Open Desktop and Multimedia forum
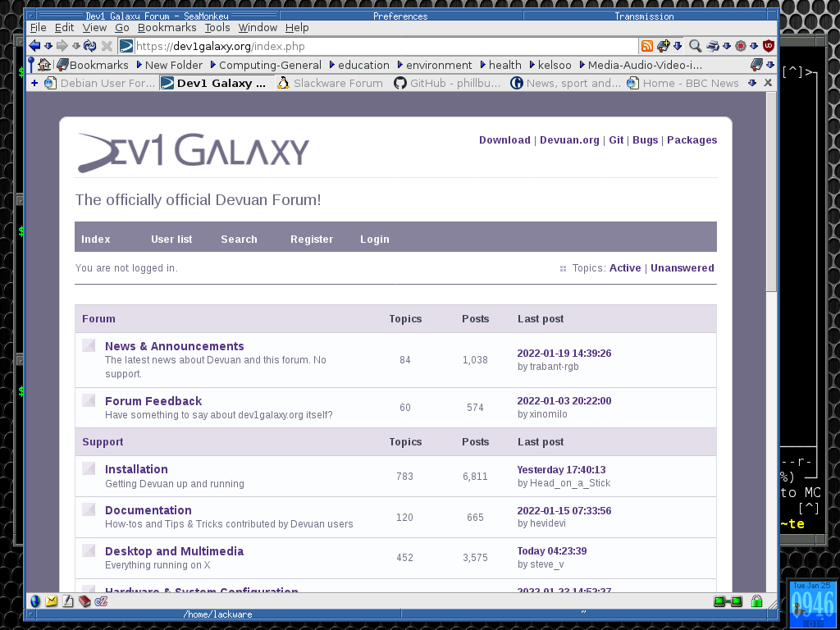Viewport: 840px width, 630px height. pos(174,551)
